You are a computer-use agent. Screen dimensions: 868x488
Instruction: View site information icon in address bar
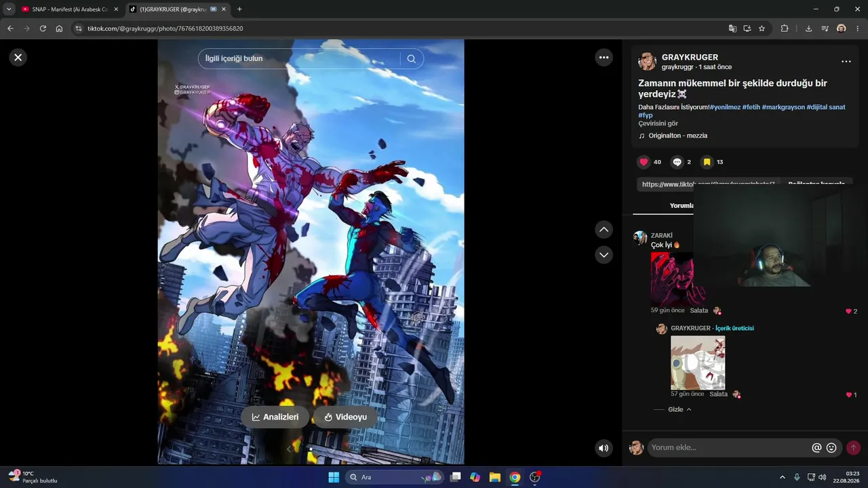78,28
